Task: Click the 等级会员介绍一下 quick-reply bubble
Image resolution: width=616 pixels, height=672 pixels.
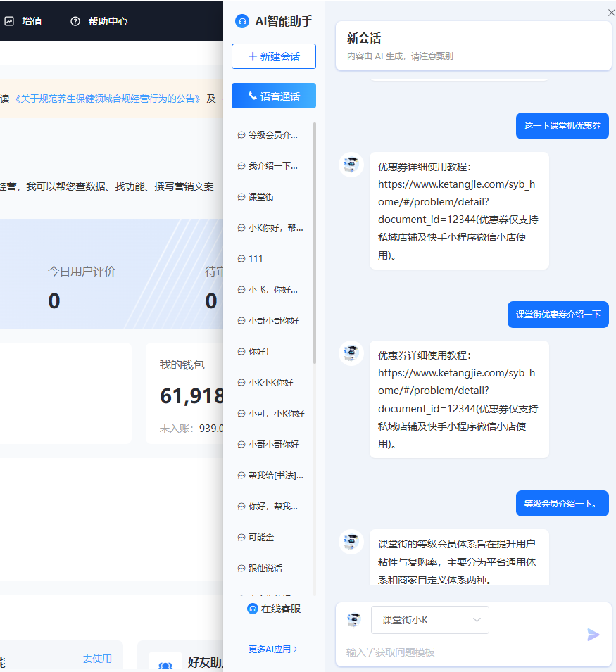Action: 562,503
